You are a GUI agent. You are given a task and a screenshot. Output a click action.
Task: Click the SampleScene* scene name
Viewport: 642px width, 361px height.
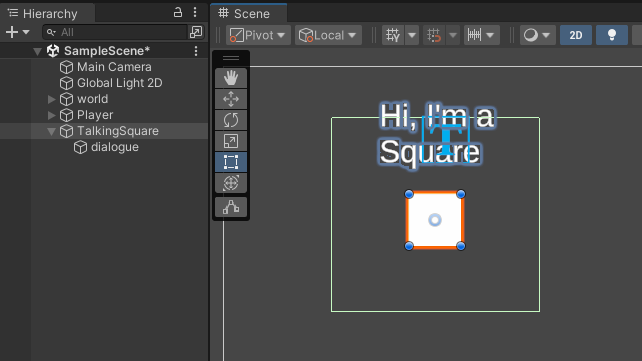(107, 51)
